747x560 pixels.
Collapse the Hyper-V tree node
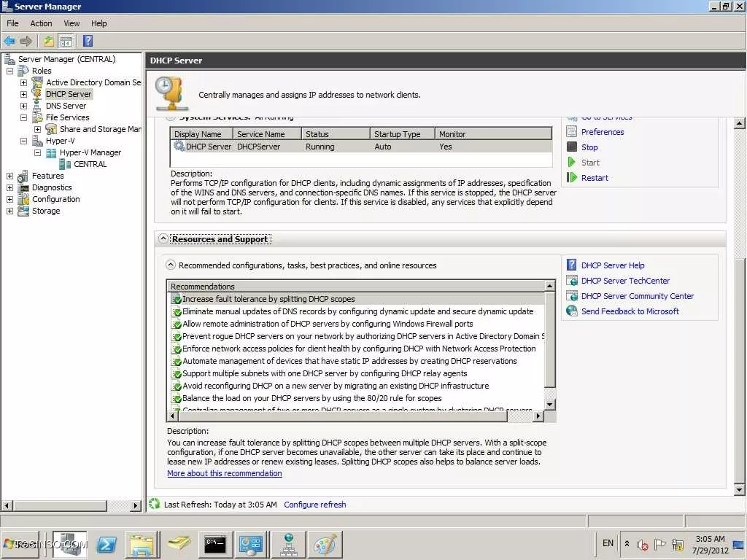coord(23,141)
